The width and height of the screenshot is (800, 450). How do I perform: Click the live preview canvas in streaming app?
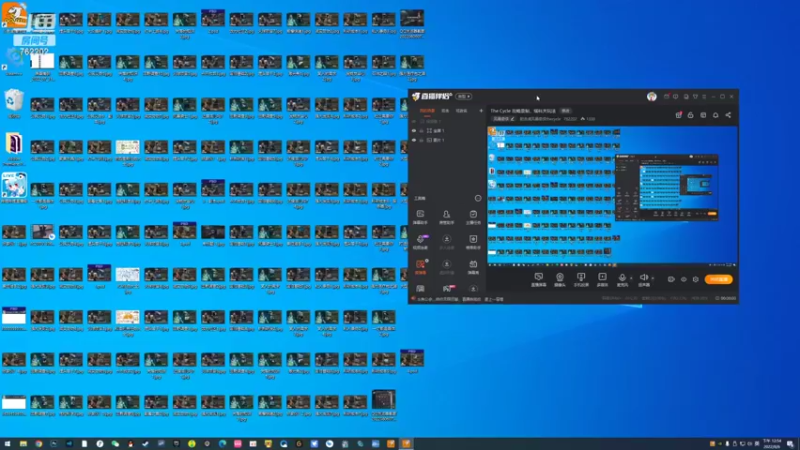pos(612,196)
